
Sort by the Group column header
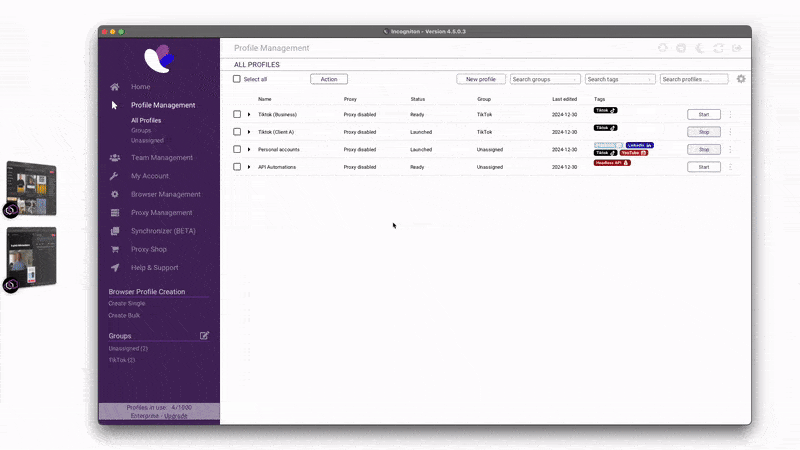click(484, 99)
